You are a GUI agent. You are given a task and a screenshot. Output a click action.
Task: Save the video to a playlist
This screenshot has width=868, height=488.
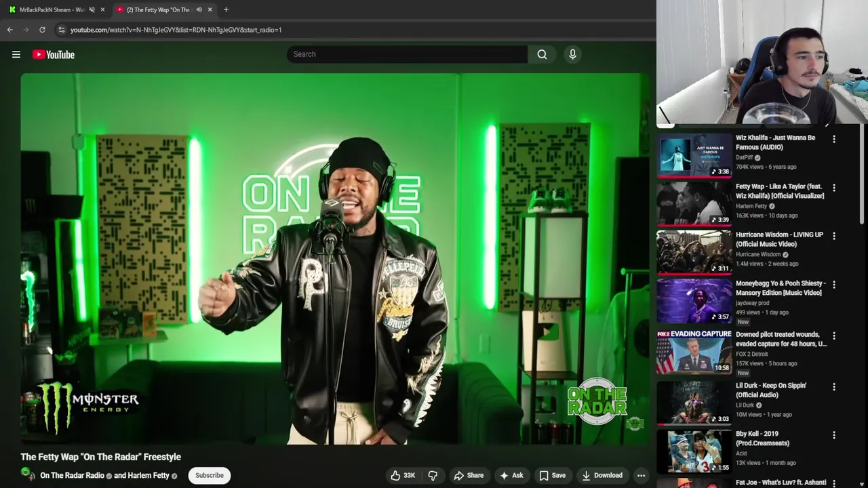[x=552, y=475]
